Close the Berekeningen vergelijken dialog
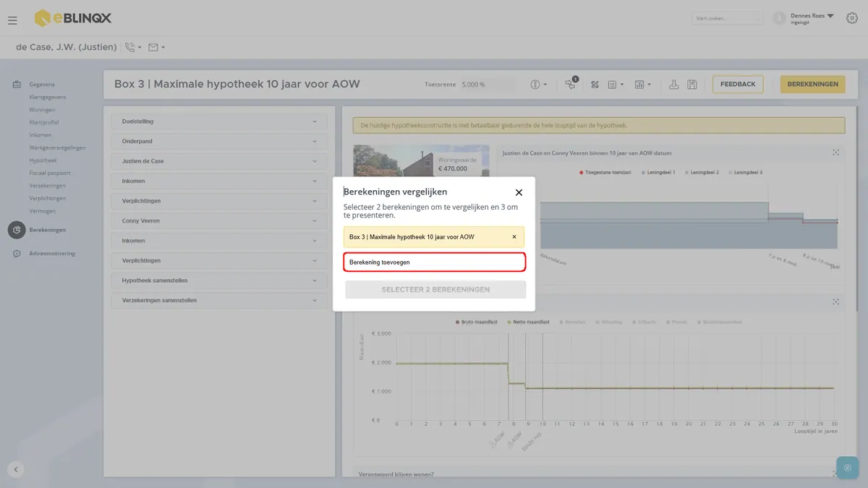Viewport: 868px width, 488px height. pyautogui.click(x=519, y=192)
